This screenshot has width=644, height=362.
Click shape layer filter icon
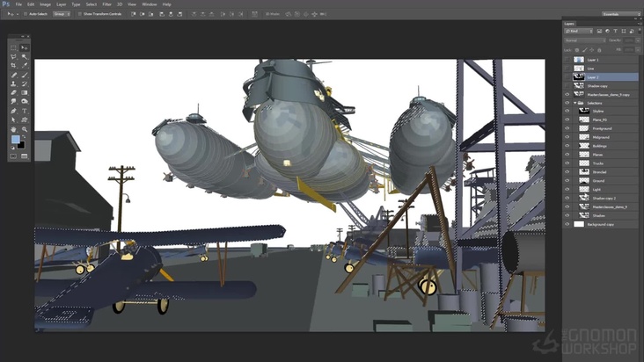click(624, 31)
